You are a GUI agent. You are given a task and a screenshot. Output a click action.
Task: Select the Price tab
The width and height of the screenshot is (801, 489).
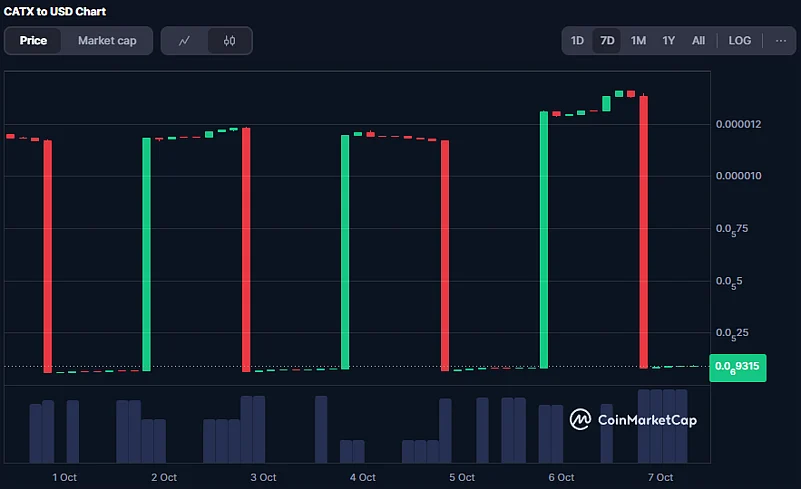click(33, 41)
